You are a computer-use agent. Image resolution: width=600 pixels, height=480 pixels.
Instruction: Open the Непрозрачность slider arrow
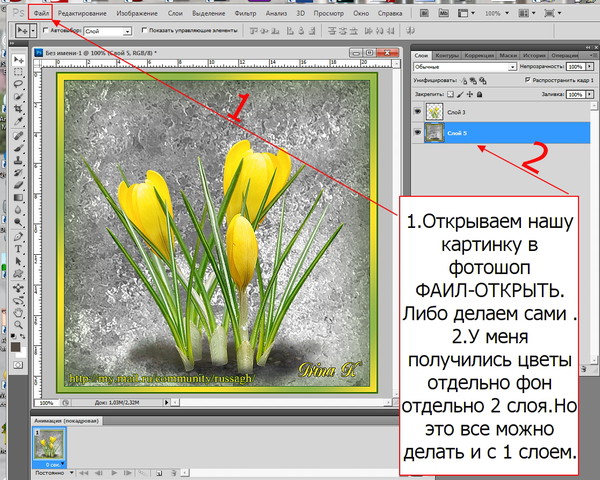tap(590, 67)
